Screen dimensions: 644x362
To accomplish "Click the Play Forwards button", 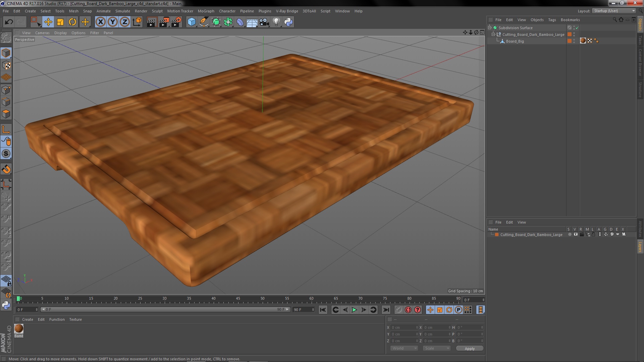I will 354,310.
